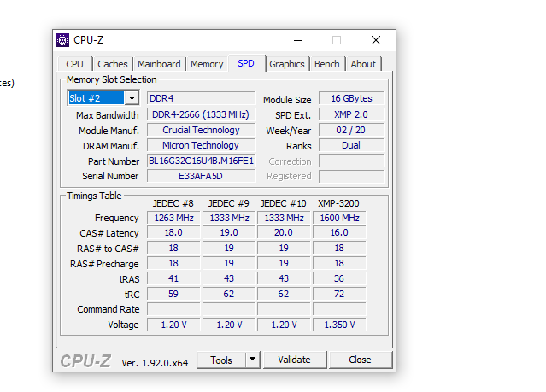Select the serial number E33AFA5D

201,176
